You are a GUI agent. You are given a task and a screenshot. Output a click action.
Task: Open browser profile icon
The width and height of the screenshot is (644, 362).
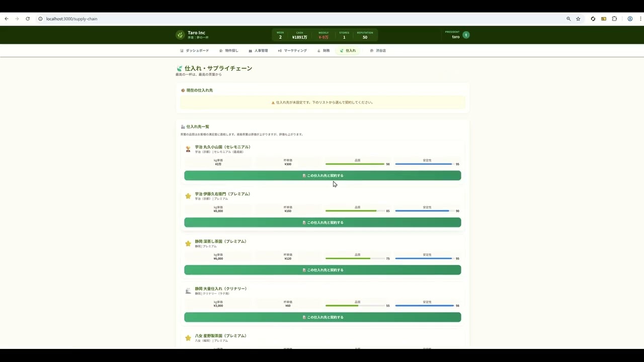(630, 19)
